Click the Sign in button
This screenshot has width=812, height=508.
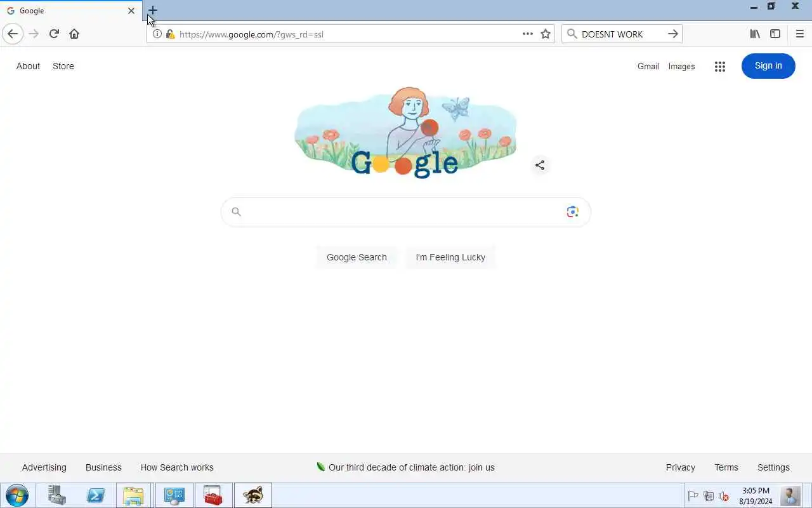pos(768,66)
